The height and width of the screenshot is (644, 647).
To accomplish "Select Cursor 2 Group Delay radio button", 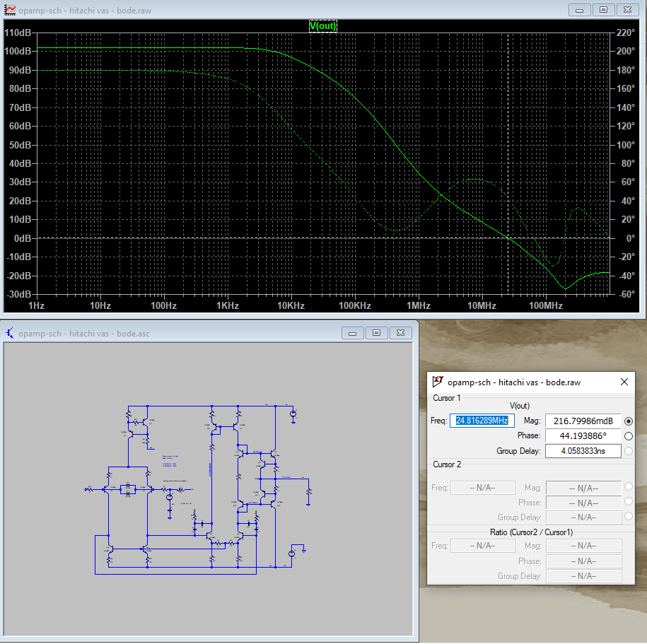I will tap(629, 516).
